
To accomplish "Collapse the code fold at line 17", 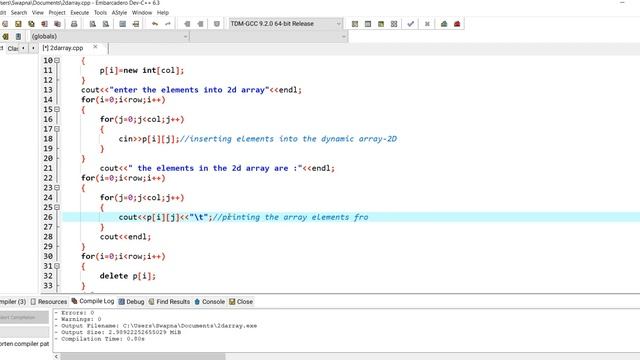I will coord(57,129).
